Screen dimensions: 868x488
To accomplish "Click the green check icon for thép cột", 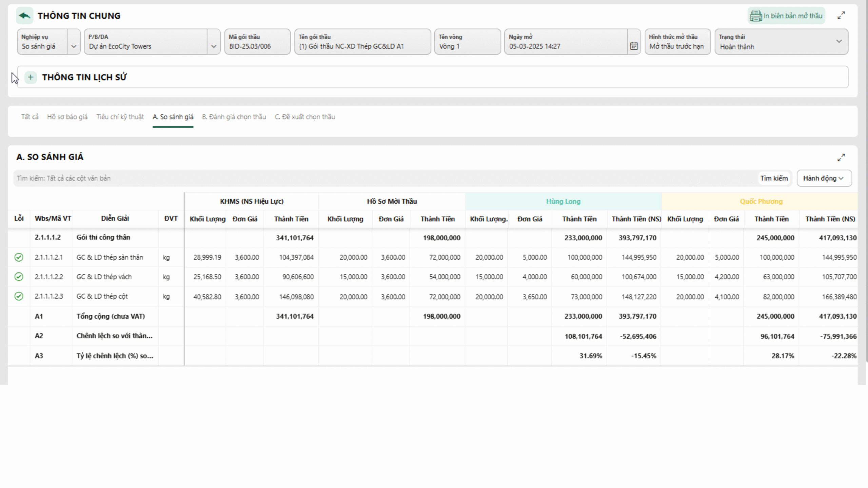I will [19, 297].
